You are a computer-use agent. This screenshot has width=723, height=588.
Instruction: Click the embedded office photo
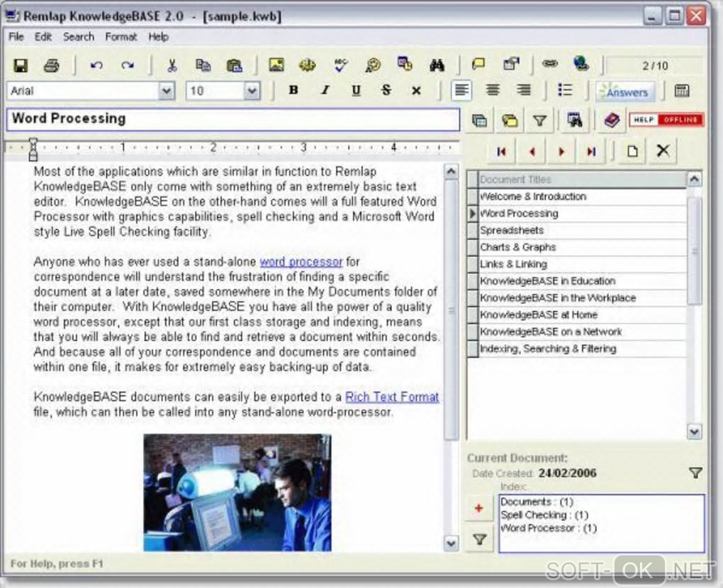[x=237, y=492]
